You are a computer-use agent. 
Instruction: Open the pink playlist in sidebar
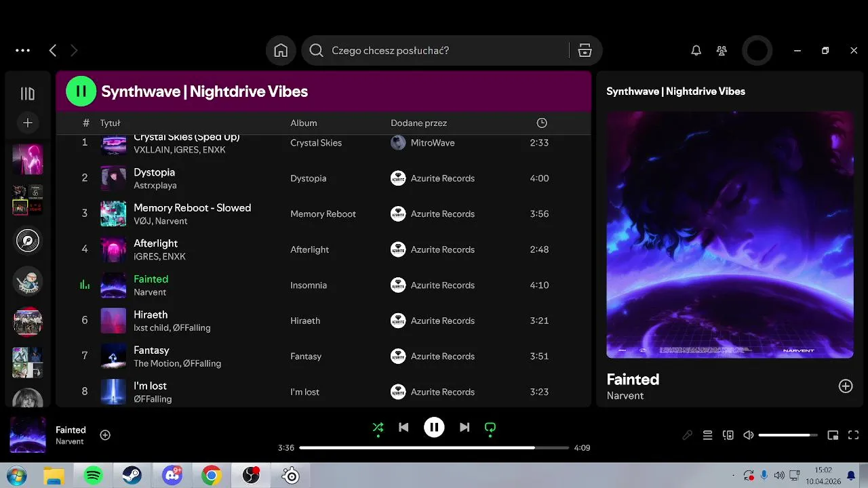pyautogui.click(x=28, y=159)
